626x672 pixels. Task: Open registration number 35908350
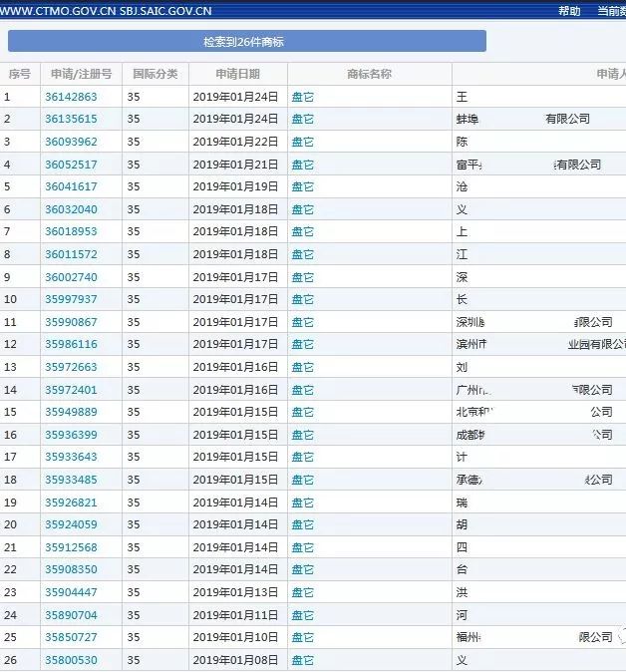pyautogui.click(x=71, y=569)
